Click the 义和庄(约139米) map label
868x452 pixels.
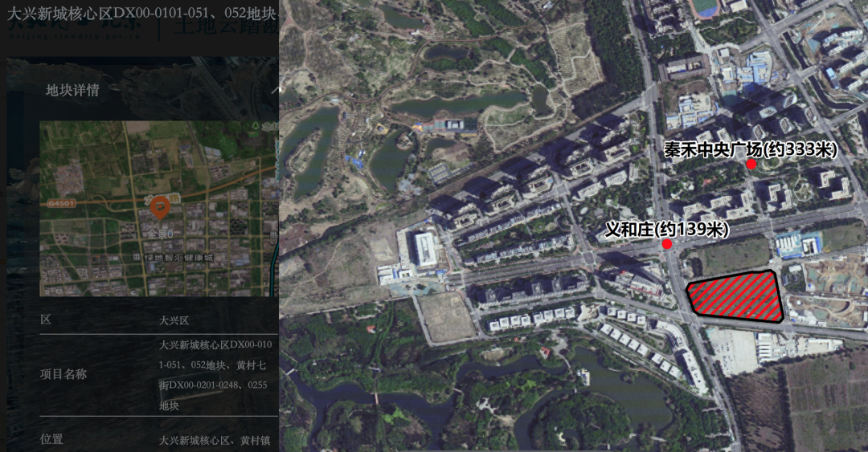pos(666,230)
